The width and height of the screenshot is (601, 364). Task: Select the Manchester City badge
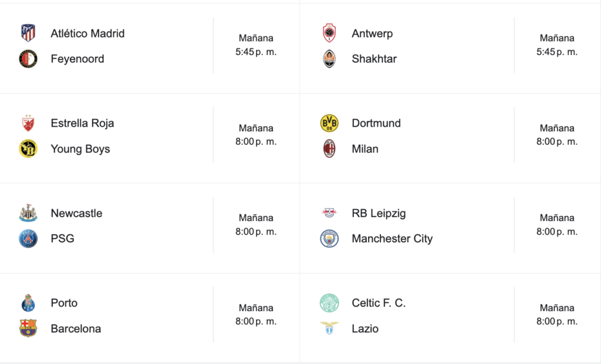[329, 239]
